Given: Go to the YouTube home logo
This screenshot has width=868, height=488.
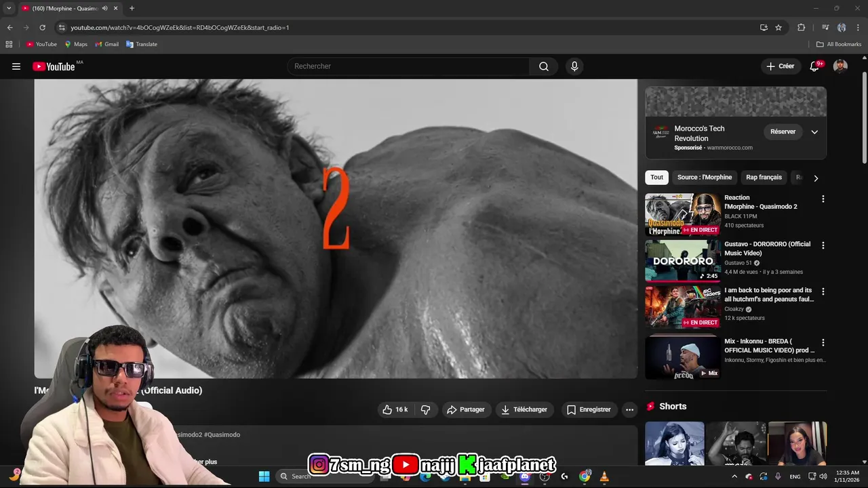Looking at the screenshot, I should coord(54,66).
